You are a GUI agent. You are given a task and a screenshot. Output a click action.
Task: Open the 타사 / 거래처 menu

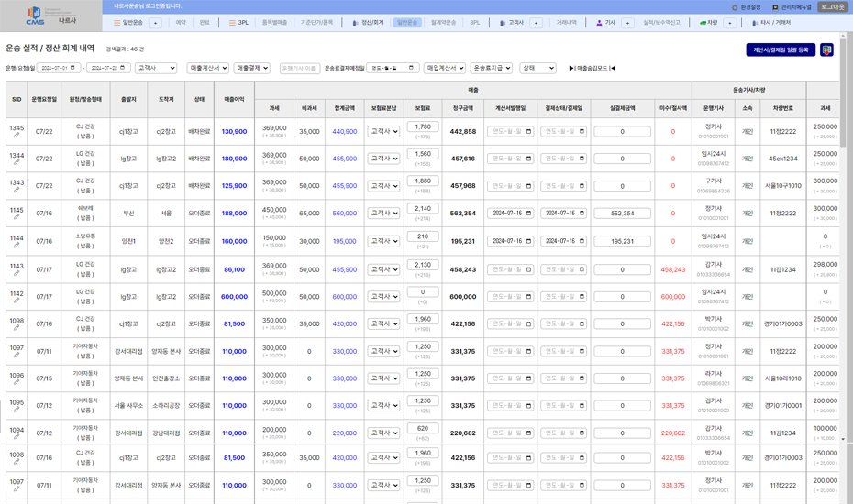pos(771,23)
